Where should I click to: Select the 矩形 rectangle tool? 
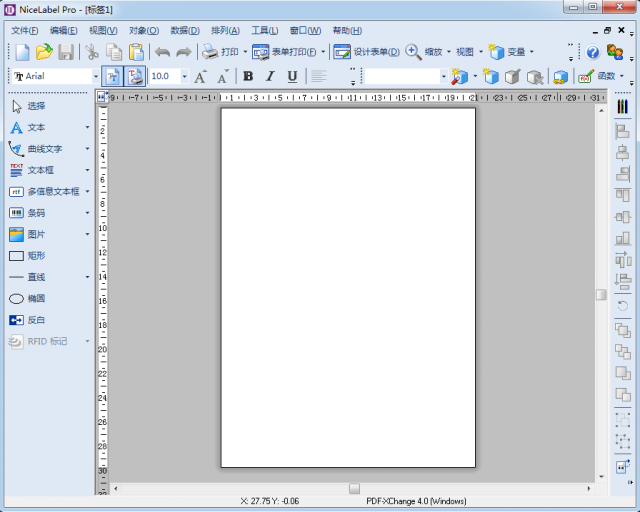pos(35,255)
